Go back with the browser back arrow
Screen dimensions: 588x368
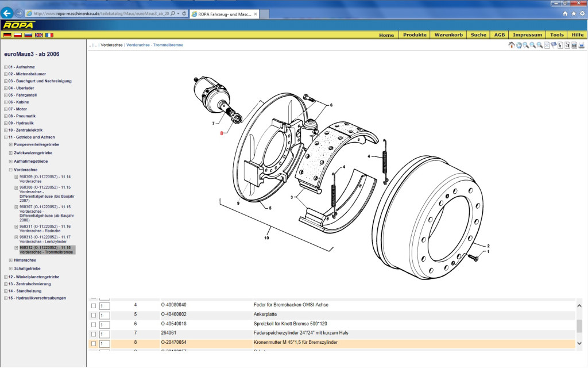tap(7, 13)
